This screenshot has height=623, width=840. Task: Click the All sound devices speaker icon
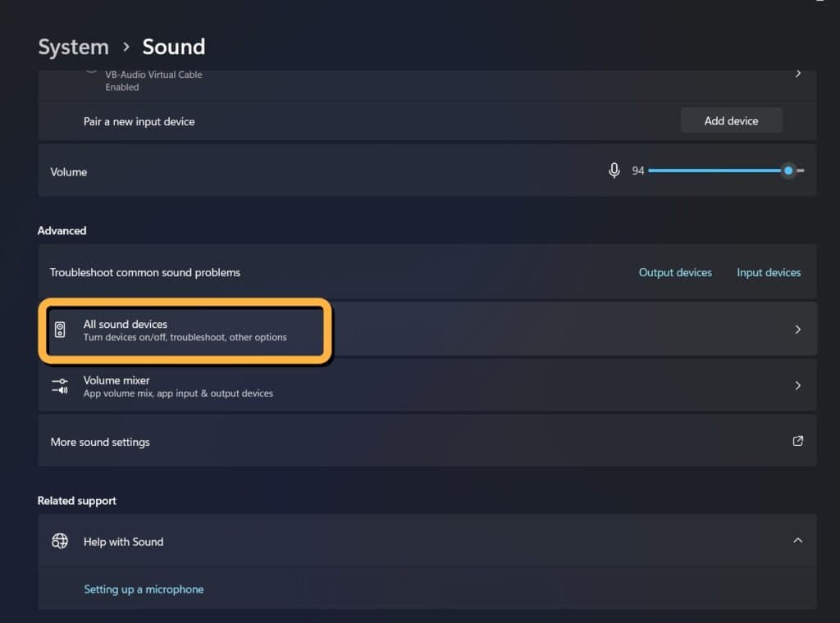pos(60,330)
